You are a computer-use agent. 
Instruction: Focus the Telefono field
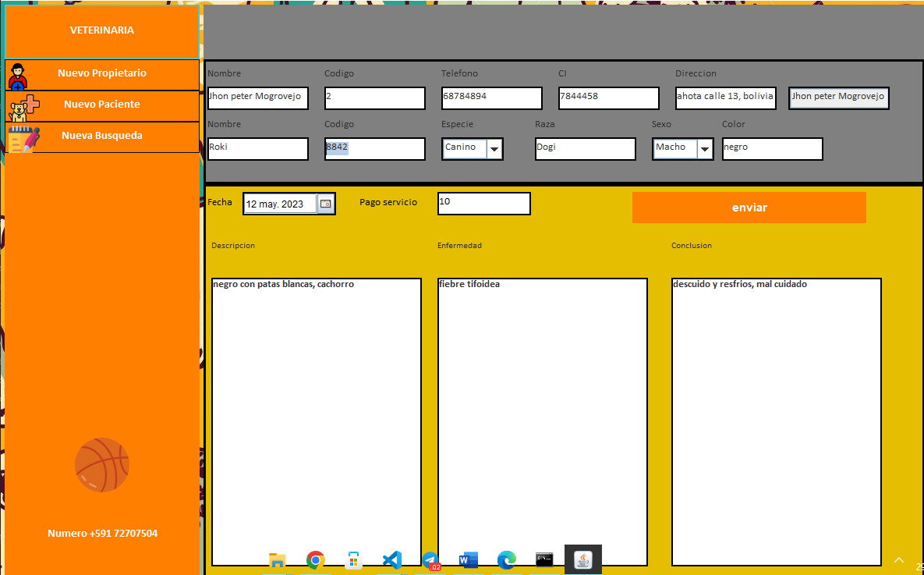pyautogui.click(x=491, y=98)
